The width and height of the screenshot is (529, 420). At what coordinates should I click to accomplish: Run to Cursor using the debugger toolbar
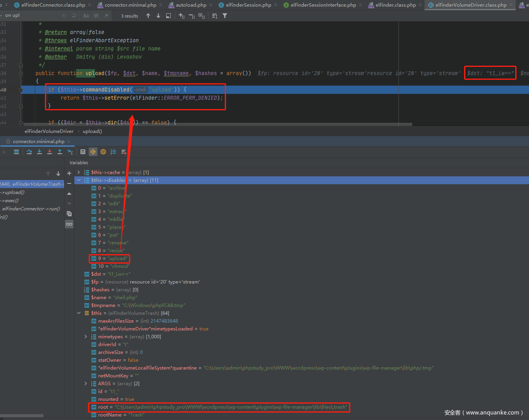tap(70, 152)
